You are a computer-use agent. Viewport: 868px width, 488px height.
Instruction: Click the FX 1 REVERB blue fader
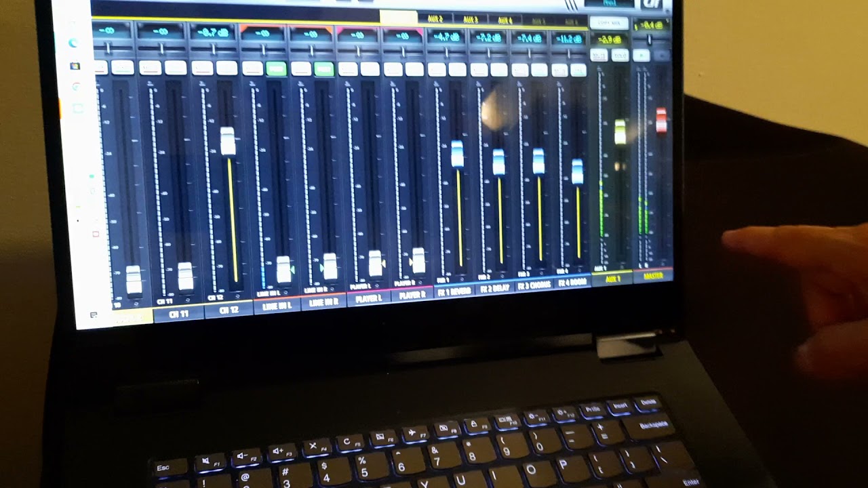pyautogui.click(x=458, y=154)
